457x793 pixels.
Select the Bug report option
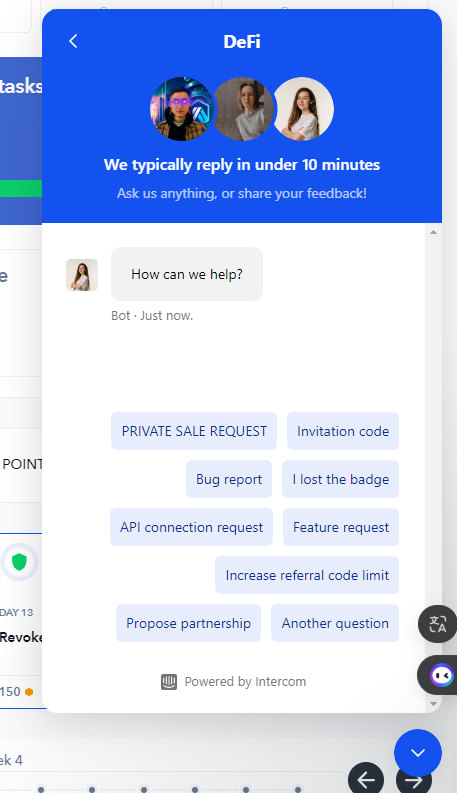pyautogui.click(x=229, y=479)
